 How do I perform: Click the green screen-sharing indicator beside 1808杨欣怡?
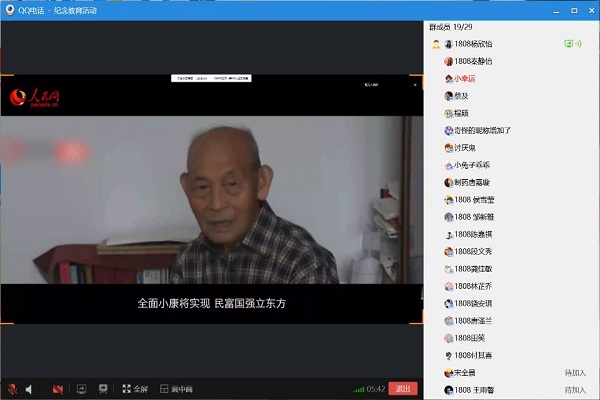[571, 44]
